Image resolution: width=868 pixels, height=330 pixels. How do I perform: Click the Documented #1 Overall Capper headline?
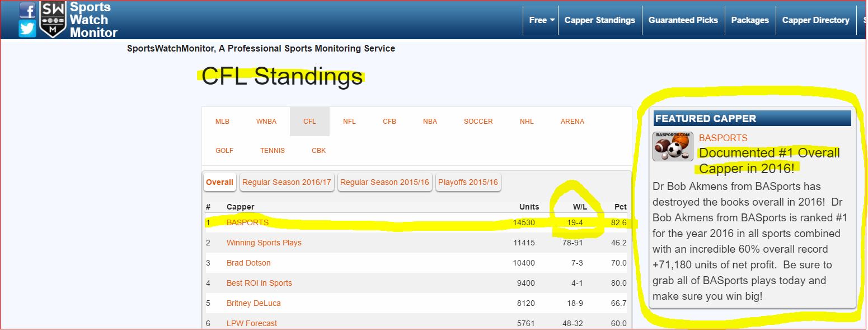(x=770, y=161)
